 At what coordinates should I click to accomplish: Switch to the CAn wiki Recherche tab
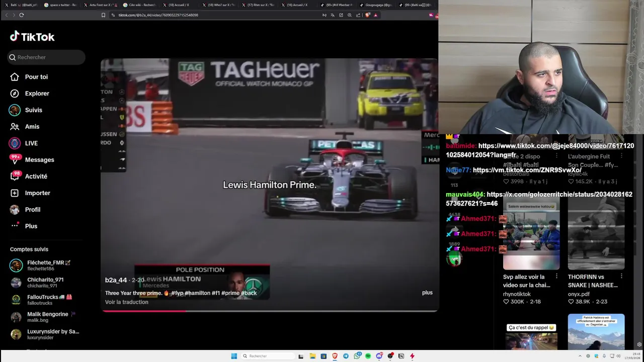coord(139,5)
